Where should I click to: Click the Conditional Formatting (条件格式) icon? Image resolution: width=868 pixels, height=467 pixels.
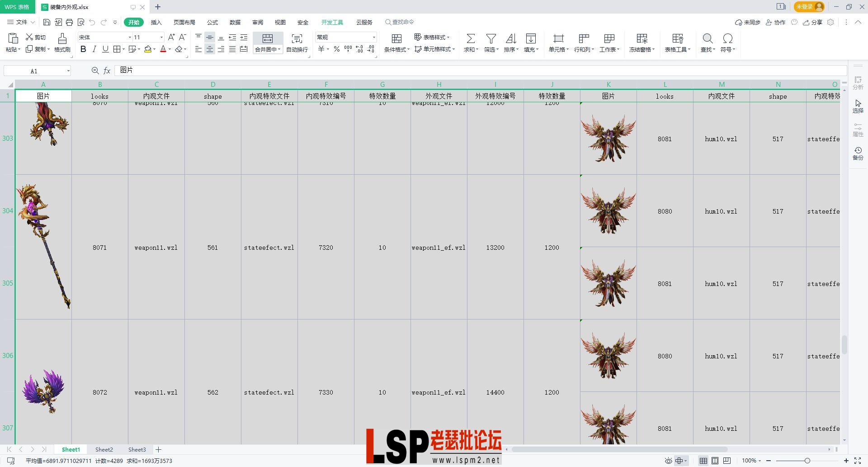396,38
